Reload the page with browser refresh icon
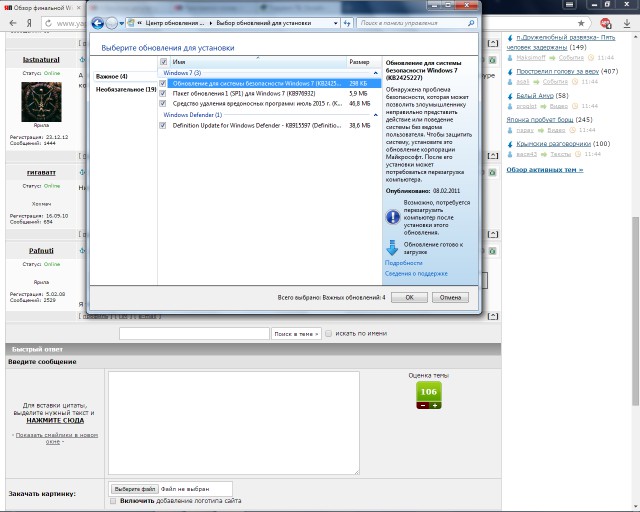 49,23
